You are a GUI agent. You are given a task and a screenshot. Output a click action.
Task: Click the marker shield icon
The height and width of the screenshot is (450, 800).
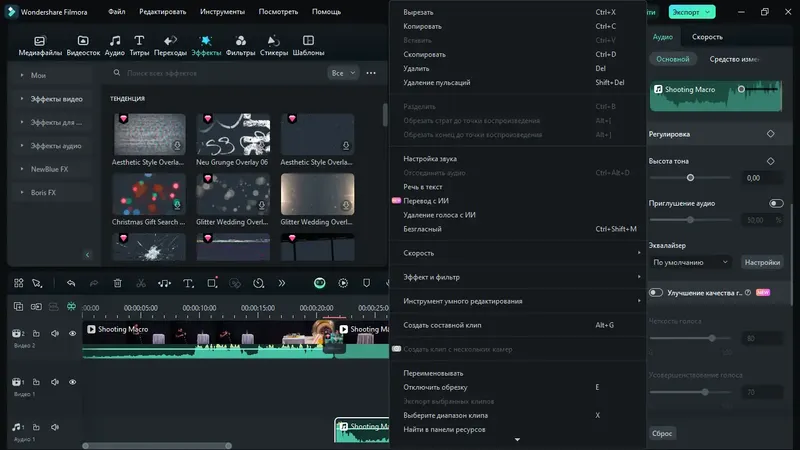(x=366, y=283)
